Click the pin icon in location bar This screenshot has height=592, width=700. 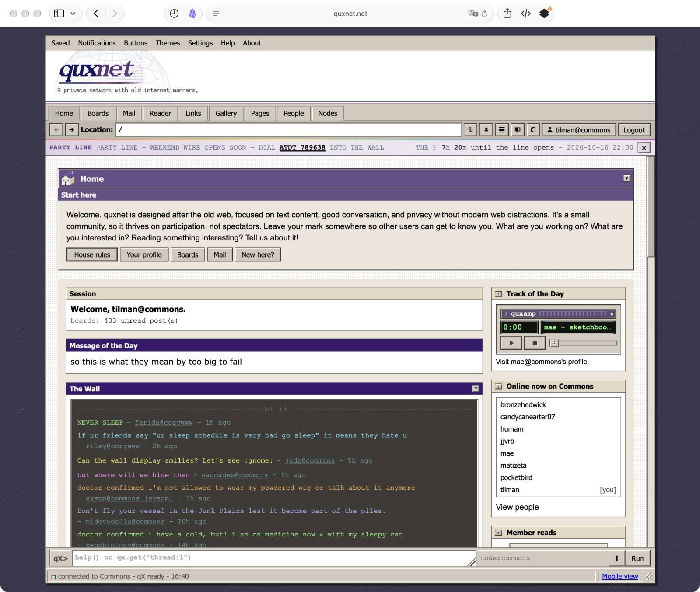tap(486, 130)
